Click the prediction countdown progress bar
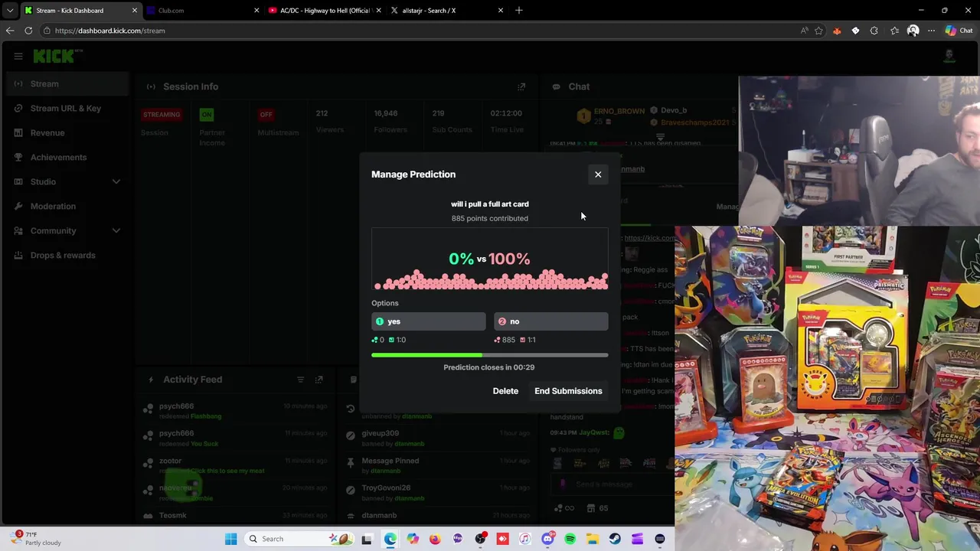Screen dimensions: 980x551 pyautogui.click(x=490, y=355)
